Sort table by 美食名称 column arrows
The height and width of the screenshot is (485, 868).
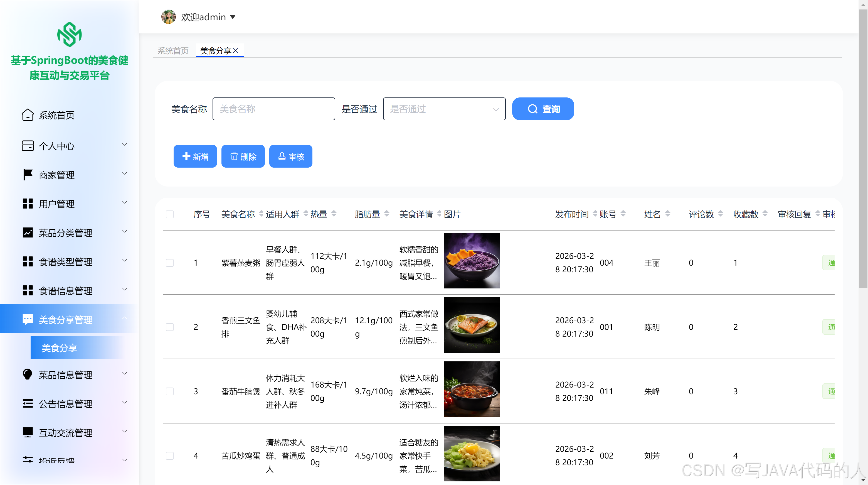tap(261, 214)
